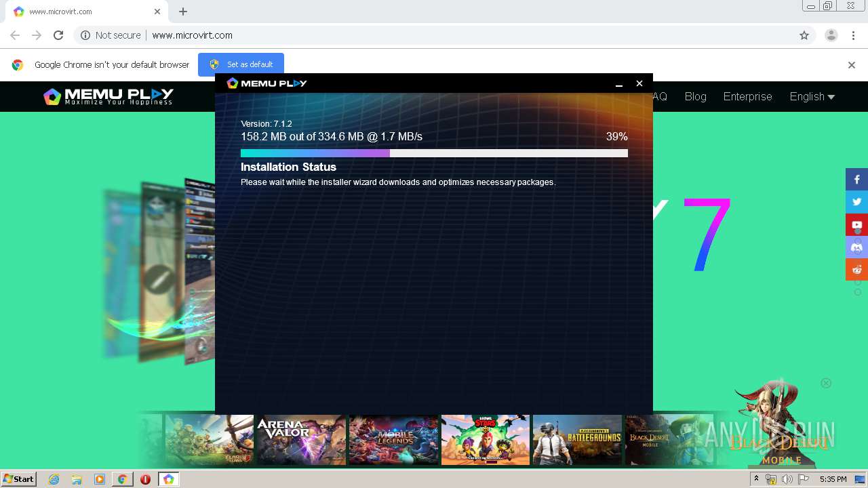
Task: Click the network icon in system tray
Action: pos(771,479)
